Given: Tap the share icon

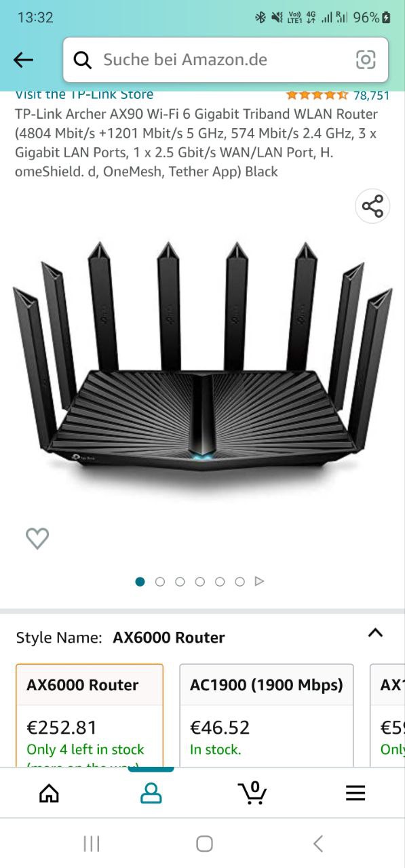Looking at the screenshot, I should click(372, 206).
